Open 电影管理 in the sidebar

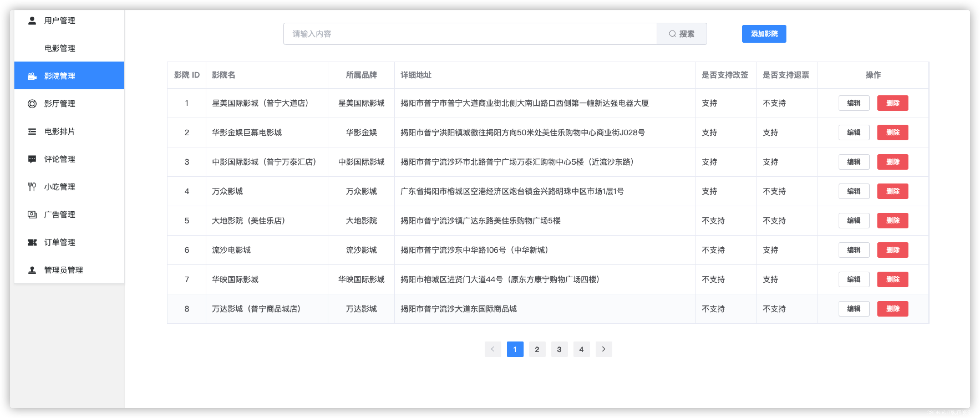[69, 48]
